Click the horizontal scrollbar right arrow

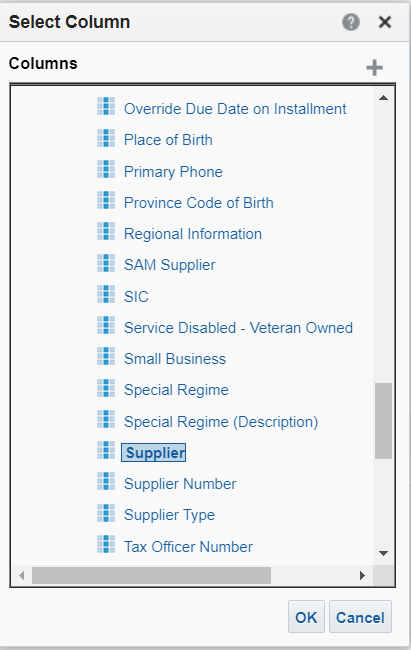(x=362, y=575)
